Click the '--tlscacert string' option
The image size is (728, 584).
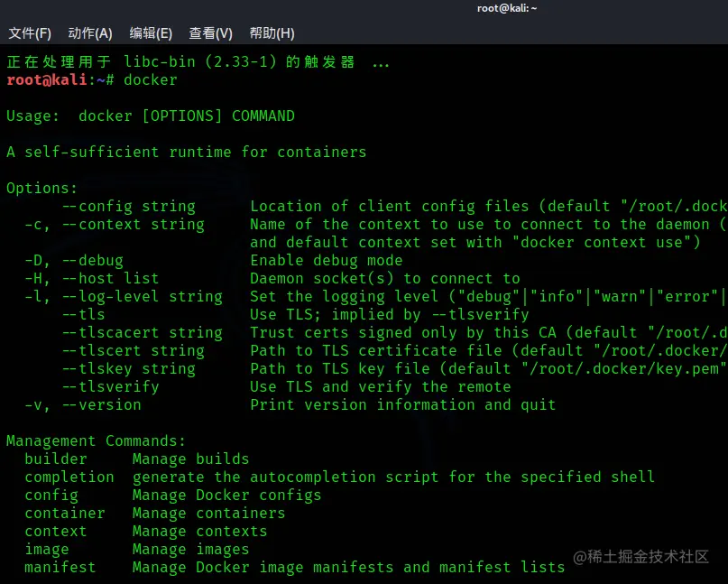tap(143, 333)
